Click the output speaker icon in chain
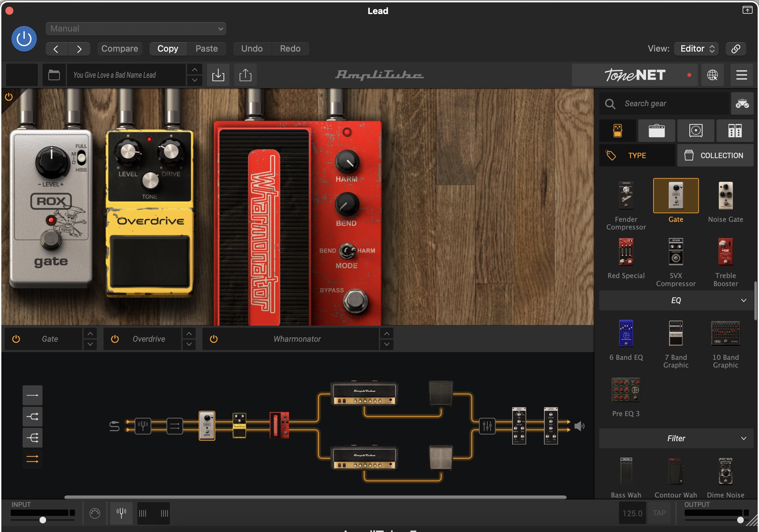The height and width of the screenshot is (532, 759). [x=579, y=426]
